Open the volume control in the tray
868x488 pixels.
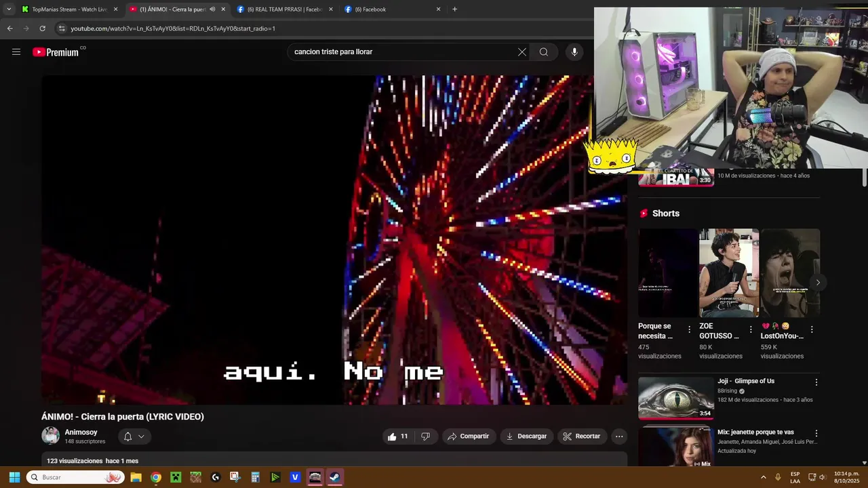[822, 477]
